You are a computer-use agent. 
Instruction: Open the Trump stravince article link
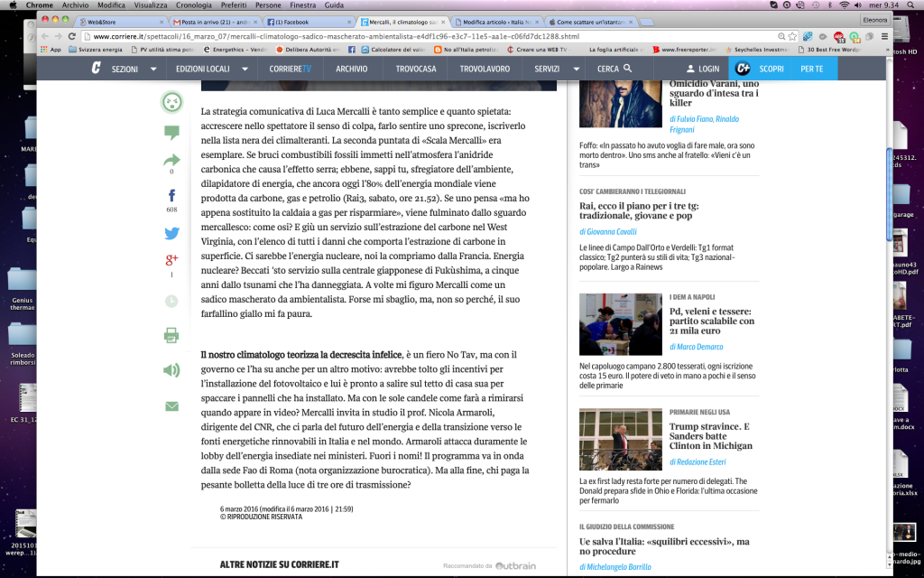(x=710, y=436)
